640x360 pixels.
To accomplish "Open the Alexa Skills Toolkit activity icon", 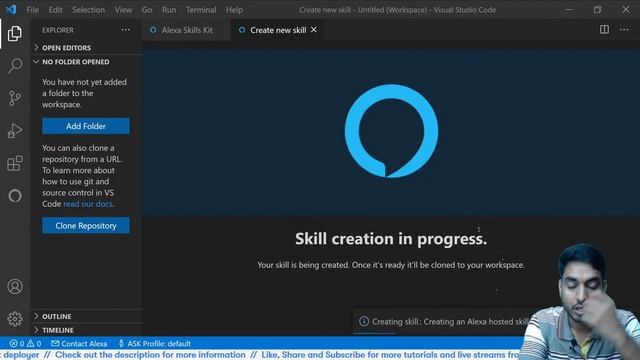I will [x=15, y=196].
